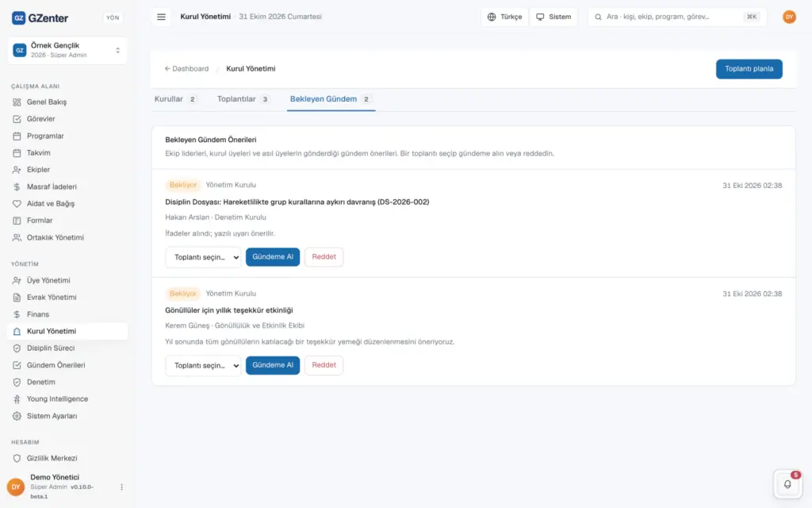Open the Sistem theme selector
Viewport: 812px width, 508px height.
[x=553, y=17]
